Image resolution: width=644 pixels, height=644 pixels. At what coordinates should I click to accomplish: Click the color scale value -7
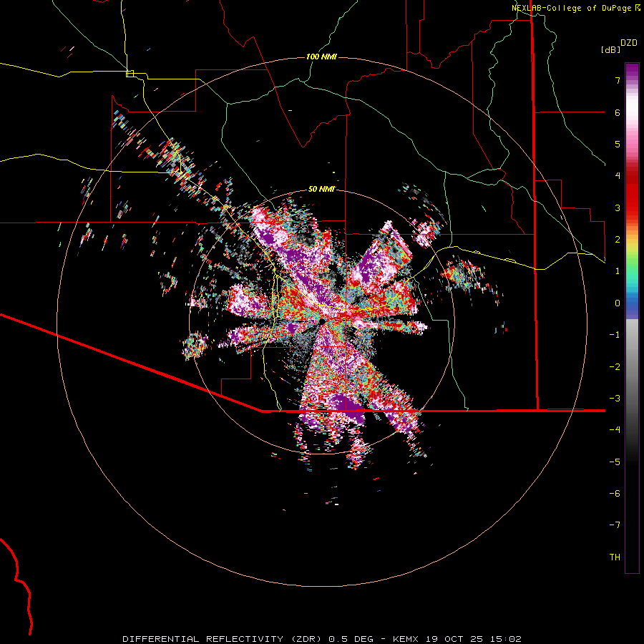click(615, 525)
